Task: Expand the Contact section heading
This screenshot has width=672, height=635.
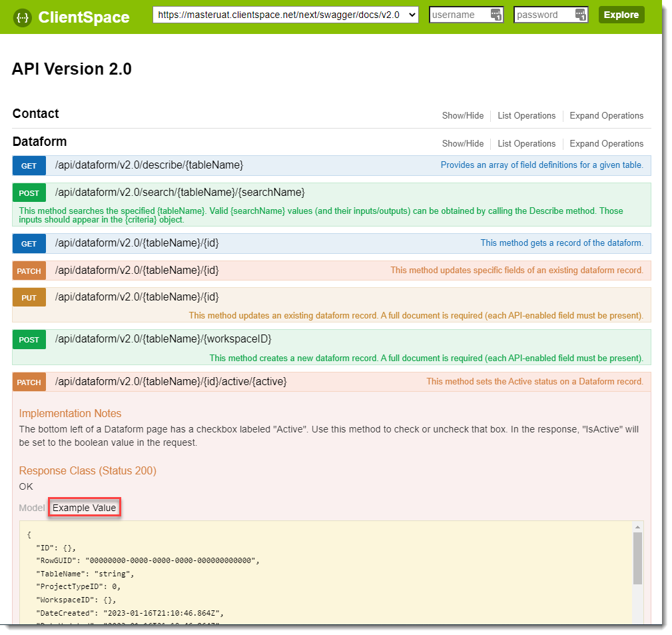Action: [35, 114]
